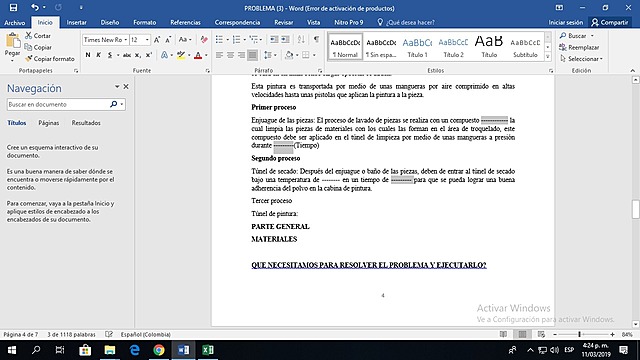Justify the paragraph text
This screenshot has width=640, height=360.
point(253,55)
